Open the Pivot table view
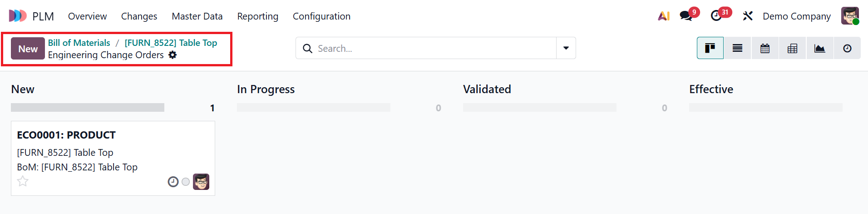The image size is (868, 214). (792, 48)
